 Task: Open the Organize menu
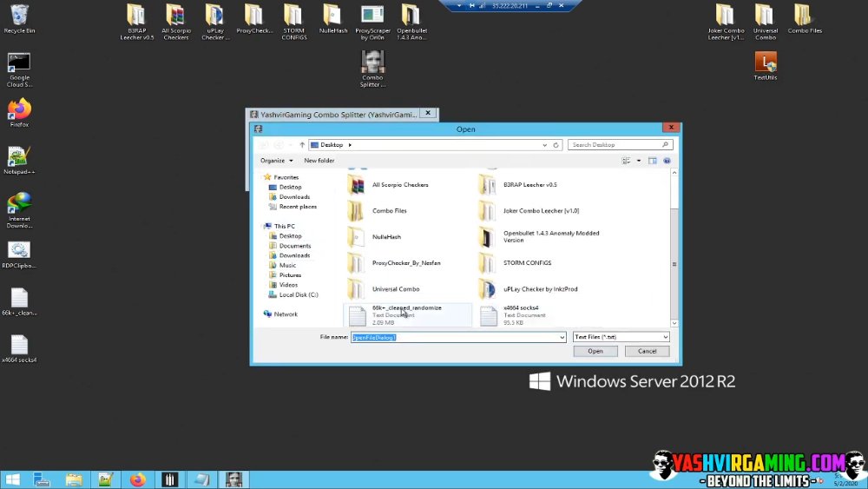point(277,161)
